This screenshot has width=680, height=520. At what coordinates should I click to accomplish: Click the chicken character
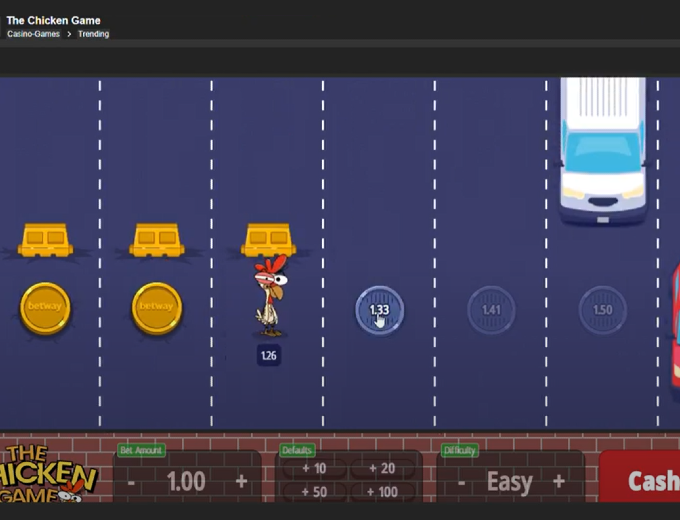[x=270, y=297]
